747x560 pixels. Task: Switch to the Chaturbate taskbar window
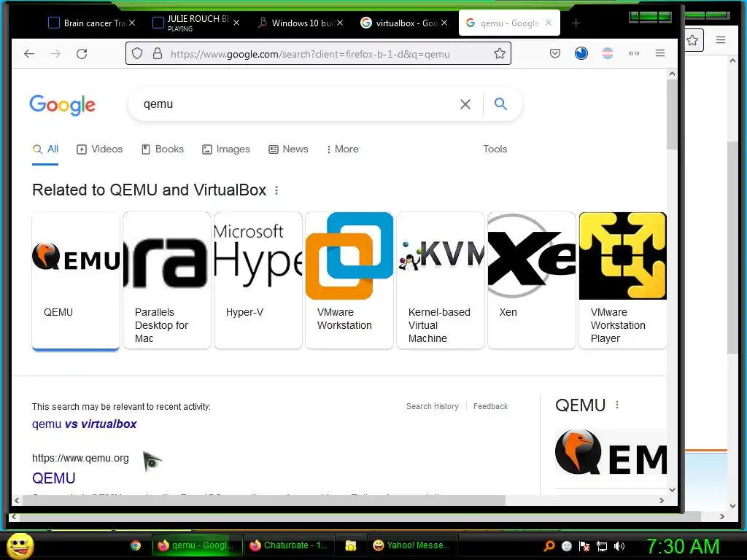[289, 545]
